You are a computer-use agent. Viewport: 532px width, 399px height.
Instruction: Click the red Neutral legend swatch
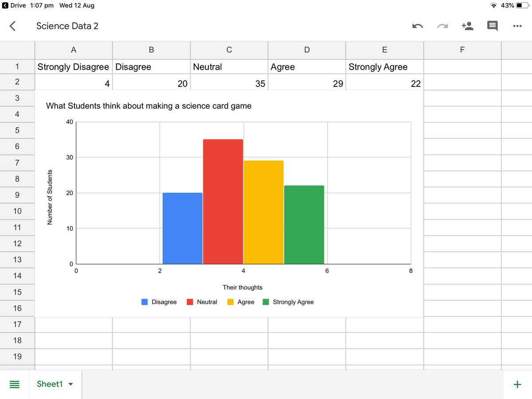pos(190,302)
